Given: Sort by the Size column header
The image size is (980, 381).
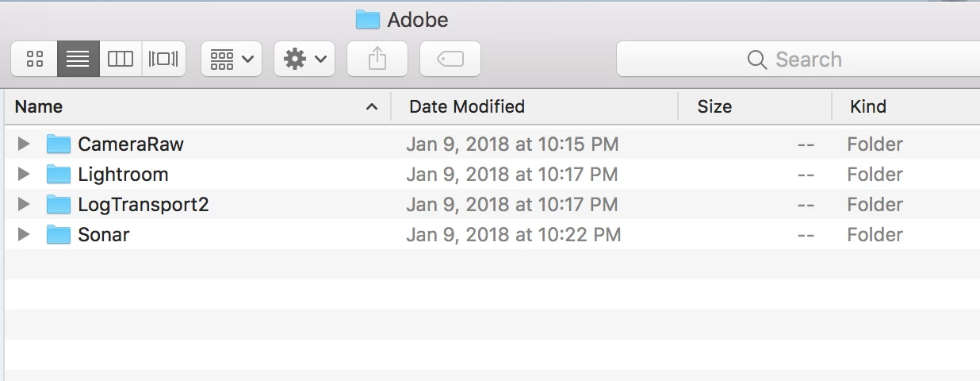Looking at the screenshot, I should tap(753, 106).
